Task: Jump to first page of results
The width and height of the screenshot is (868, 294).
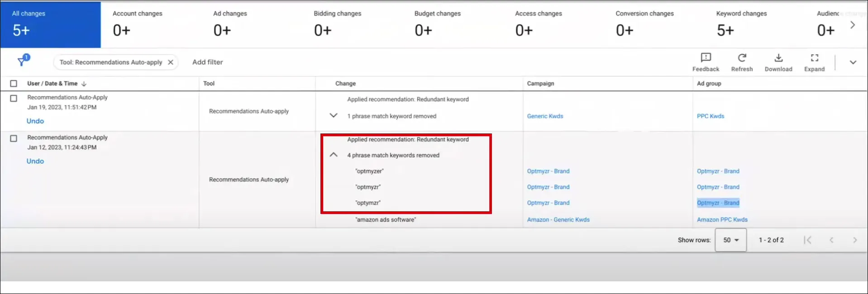Action: coord(807,240)
